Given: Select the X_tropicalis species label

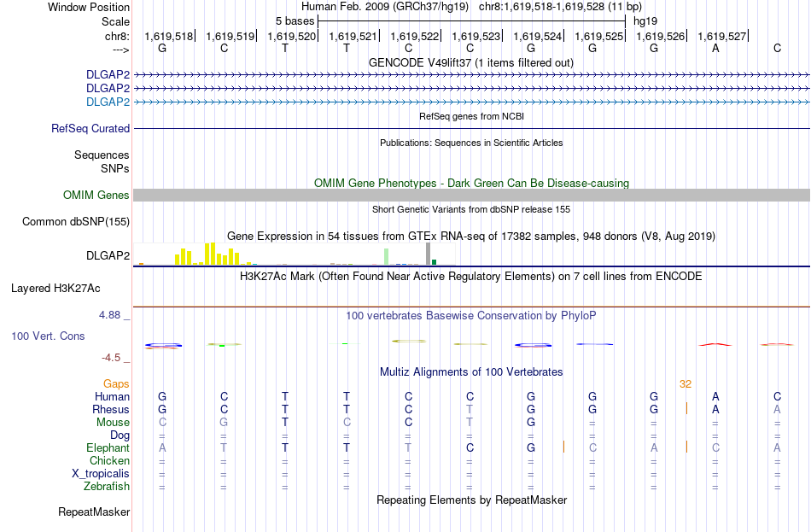Looking at the screenshot, I should point(101,474).
